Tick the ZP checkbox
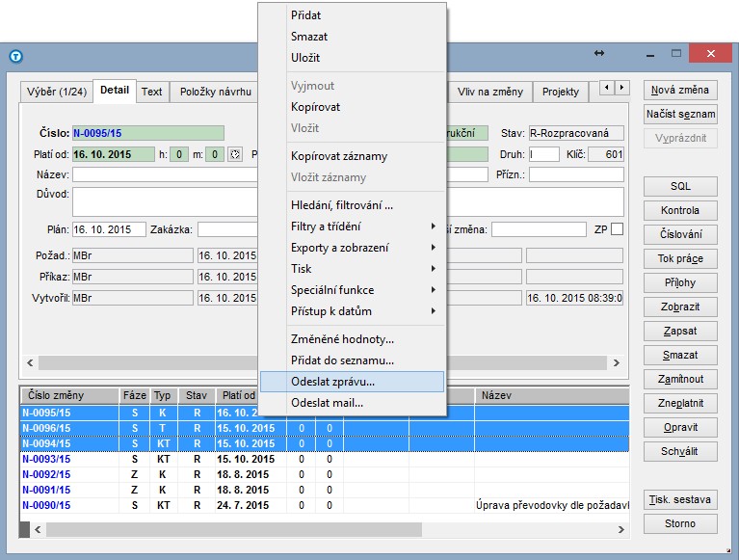The height and width of the screenshot is (560, 739). (x=617, y=229)
